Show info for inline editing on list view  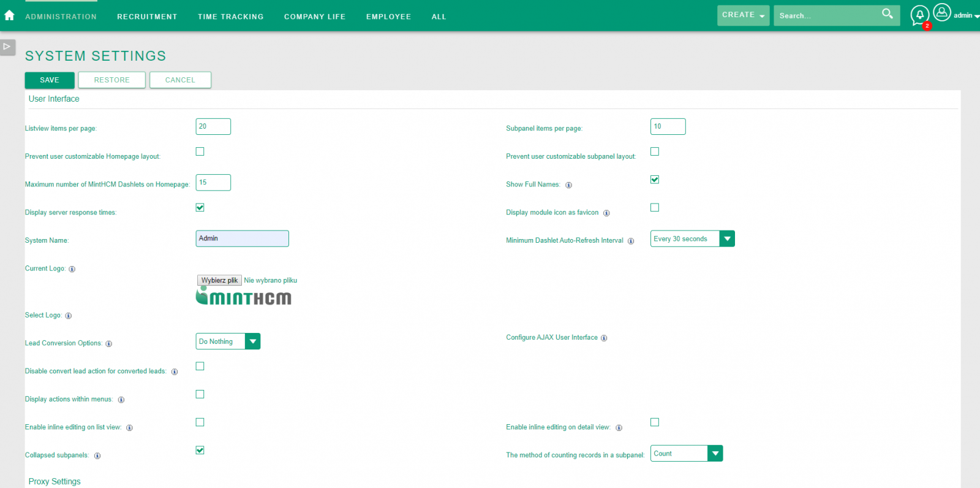(129, 428)
